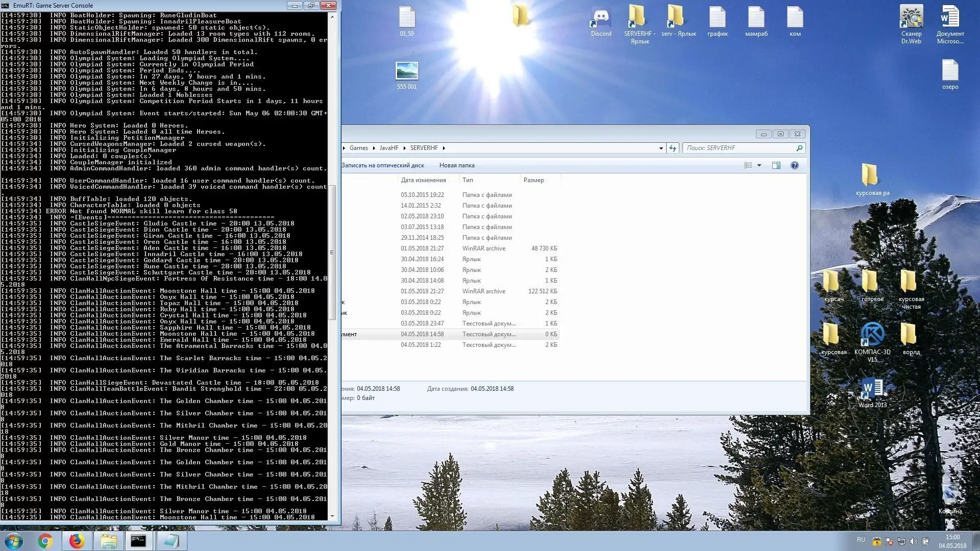Toggle preview pane in file explorer
Screen dimensions: 980x551
777,165
